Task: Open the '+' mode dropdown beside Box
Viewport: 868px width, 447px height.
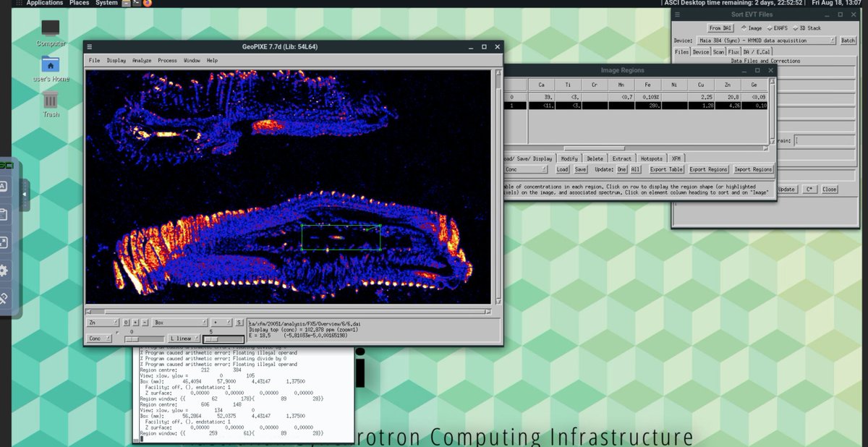Action: [220, 322]
